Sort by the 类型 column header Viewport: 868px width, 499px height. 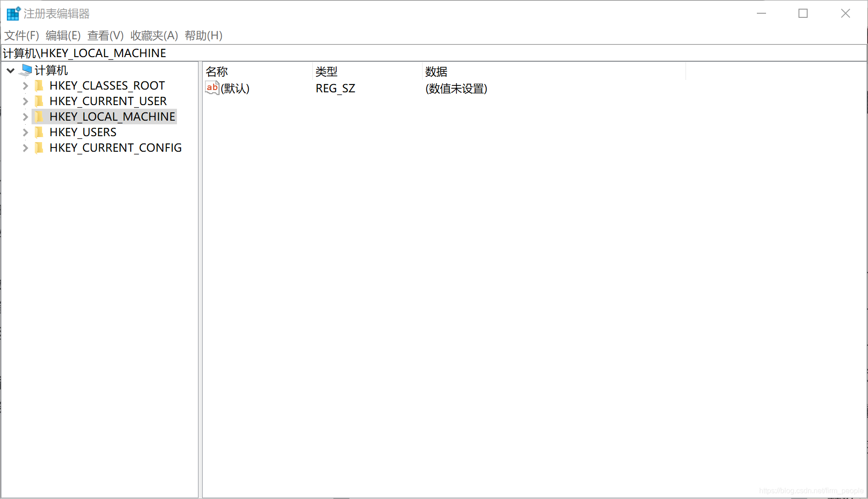click(367, 72)
